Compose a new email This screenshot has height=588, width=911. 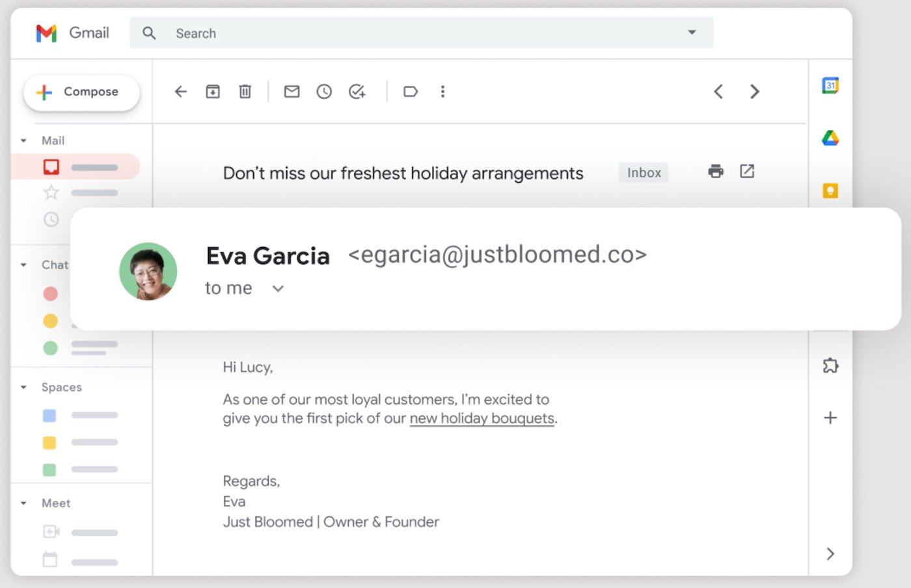point(81,92)
